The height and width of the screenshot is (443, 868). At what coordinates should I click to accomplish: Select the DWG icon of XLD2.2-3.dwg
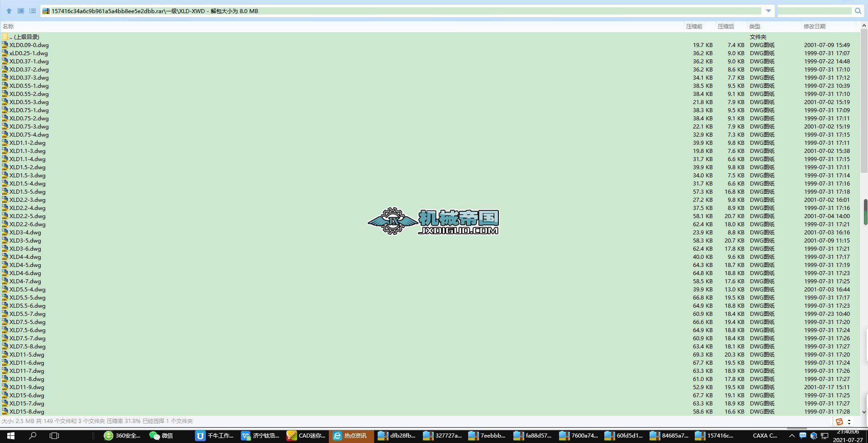[5, 200]
